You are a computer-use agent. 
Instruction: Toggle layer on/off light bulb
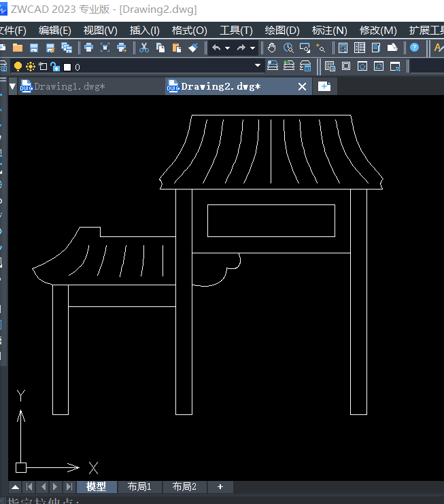click(x=18, y=67)
